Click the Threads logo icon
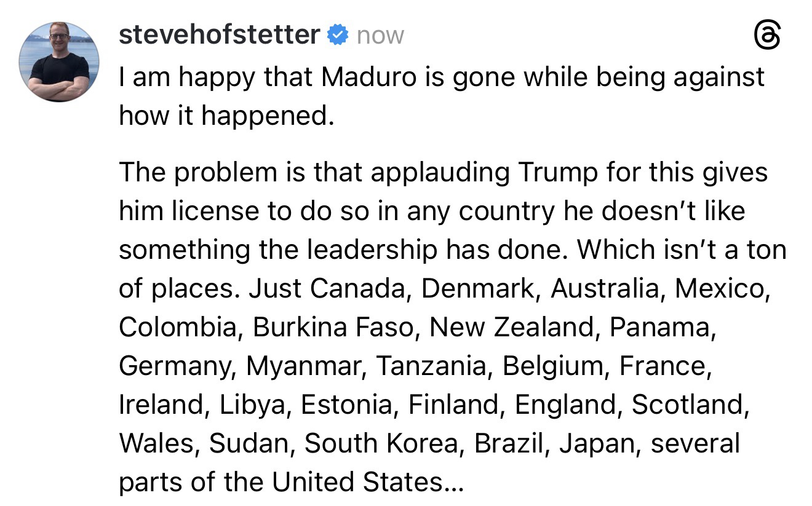This screenshot has height=506, width=812. [x=768, y=38]
